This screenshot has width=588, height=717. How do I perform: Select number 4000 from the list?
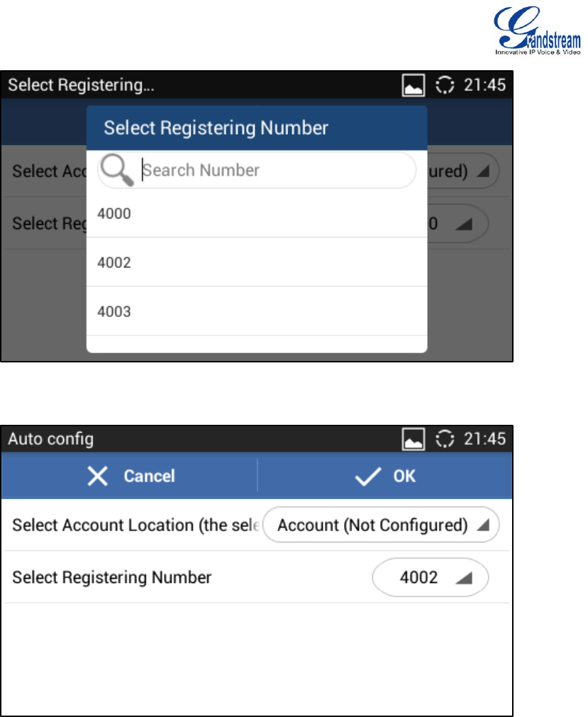257,213
